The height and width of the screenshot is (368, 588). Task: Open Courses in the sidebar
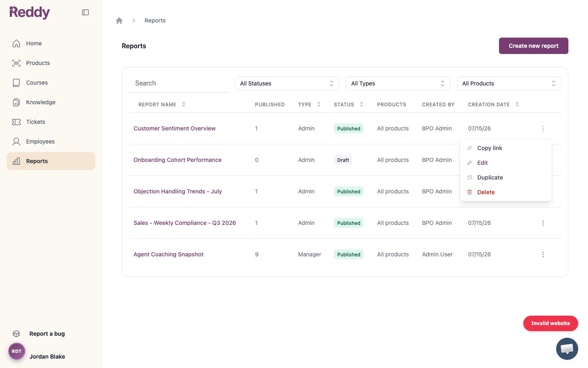[51, 83]
